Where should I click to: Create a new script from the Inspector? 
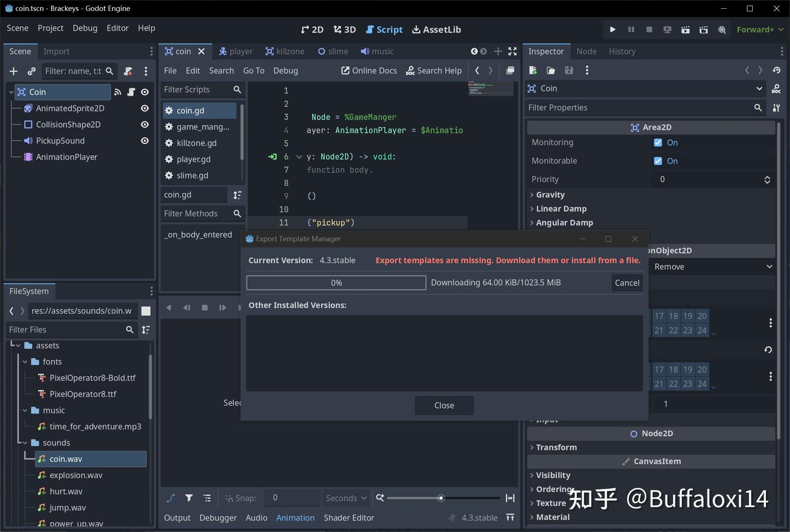(x=532, y=70)
